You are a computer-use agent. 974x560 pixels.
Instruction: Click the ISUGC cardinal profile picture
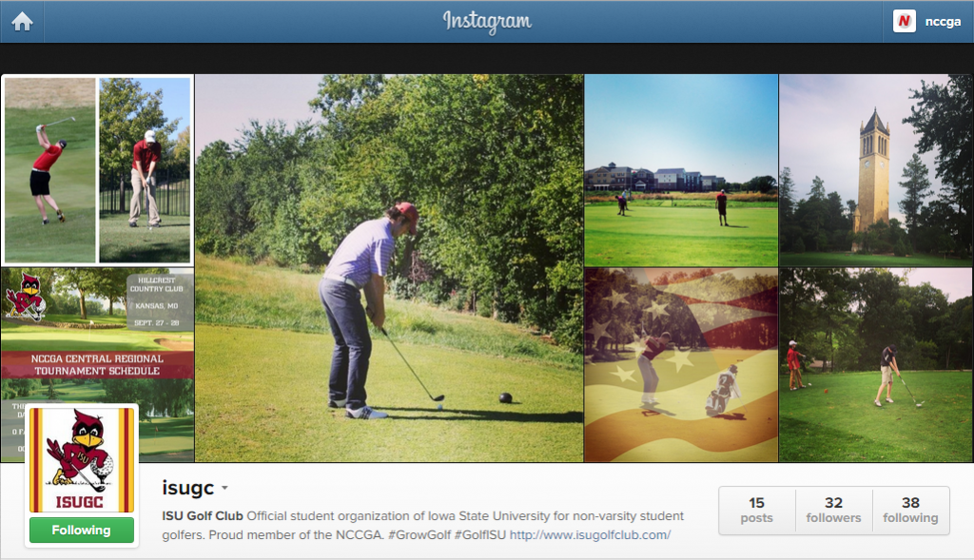tap(82, 459)
